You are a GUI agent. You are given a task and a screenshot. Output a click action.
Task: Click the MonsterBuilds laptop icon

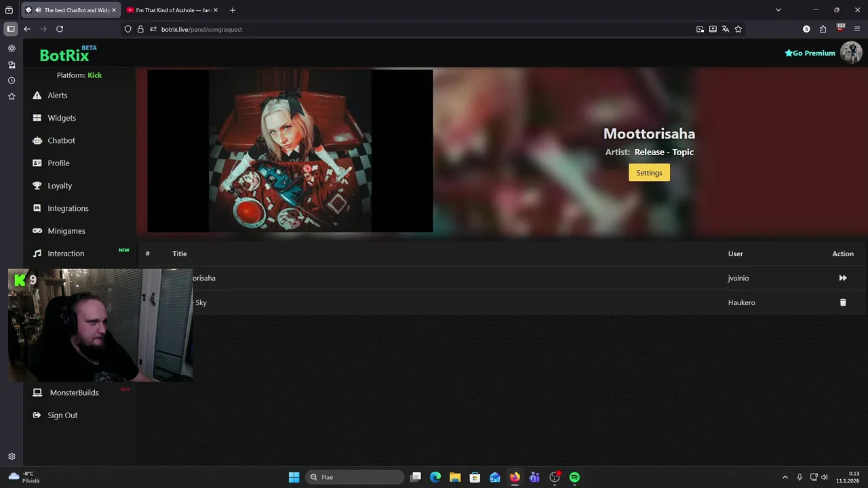coord(37,392)
